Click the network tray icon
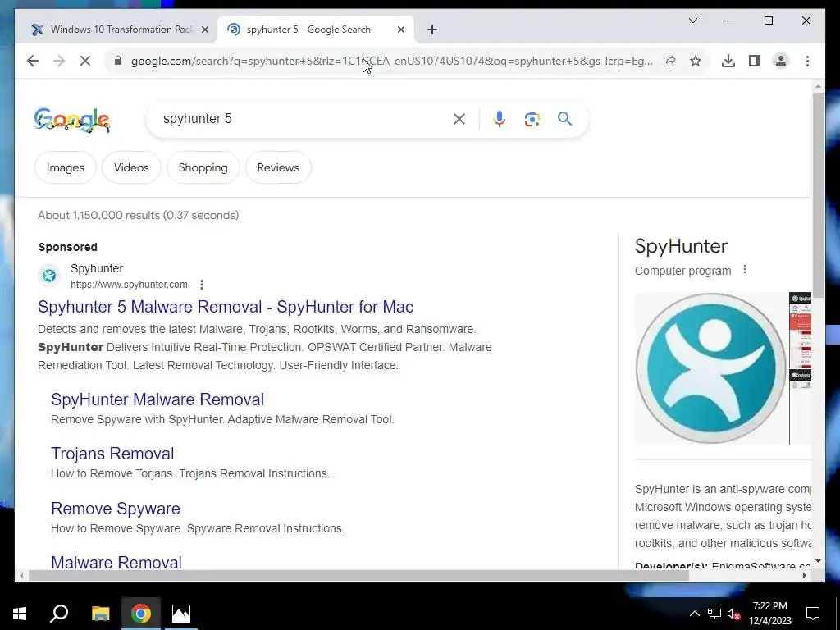This screenshot has width=840, height=630. [x=714, y=614]
